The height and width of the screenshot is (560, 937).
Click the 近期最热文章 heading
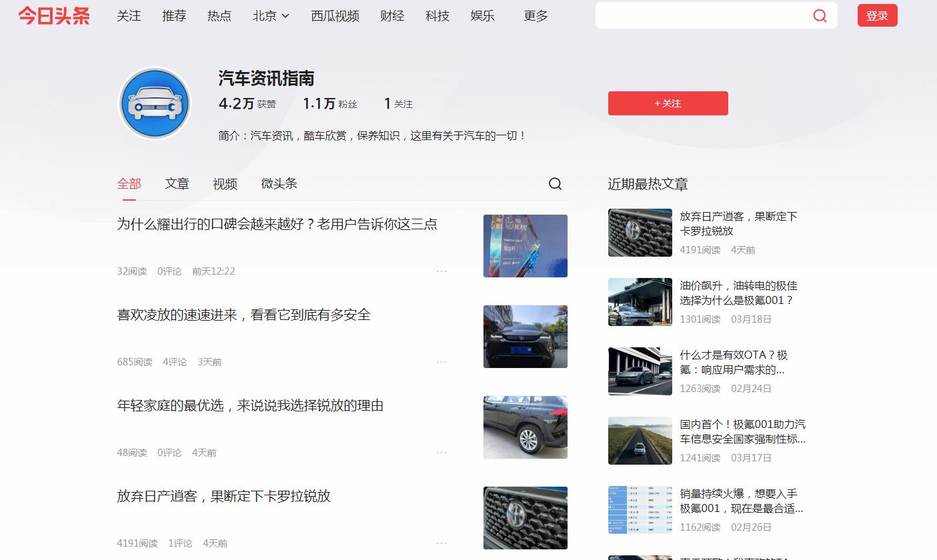648,184
